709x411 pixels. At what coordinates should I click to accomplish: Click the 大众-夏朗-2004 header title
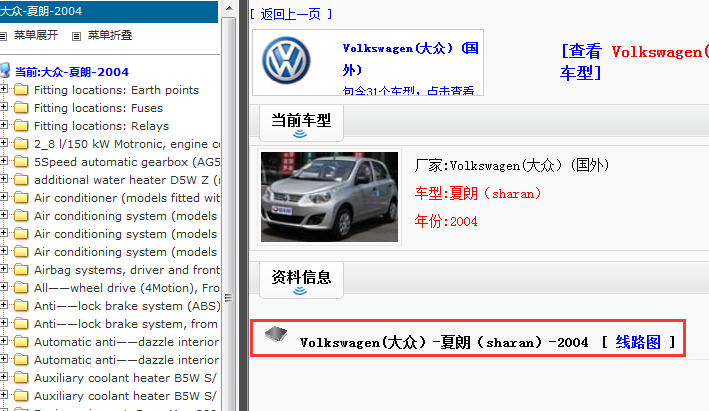[41, 11]
